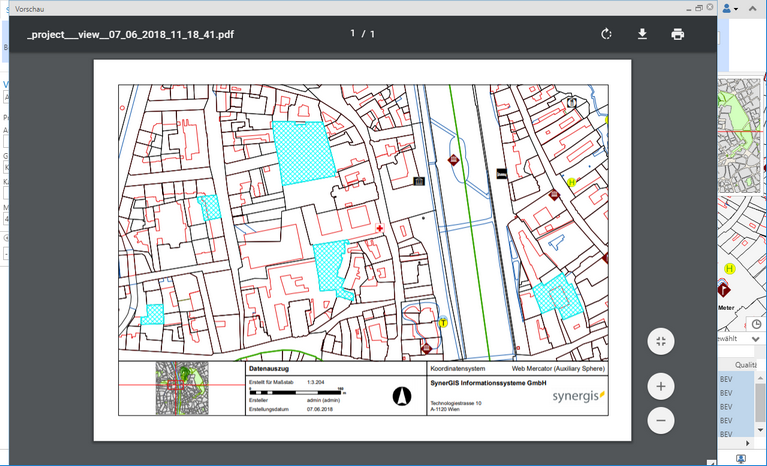The width and height of the screenshot is (767, 466).
Task: Click the fit to page button
Action: point(660,341)
